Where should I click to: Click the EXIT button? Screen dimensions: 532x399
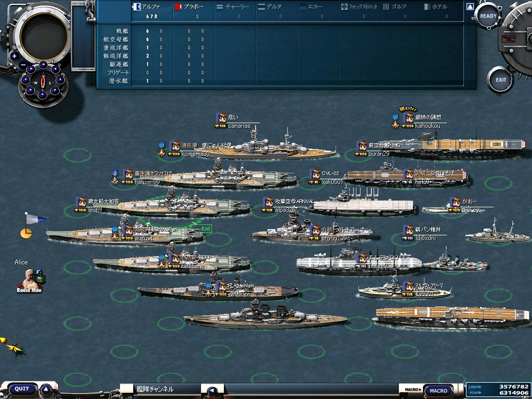[500, 80]
